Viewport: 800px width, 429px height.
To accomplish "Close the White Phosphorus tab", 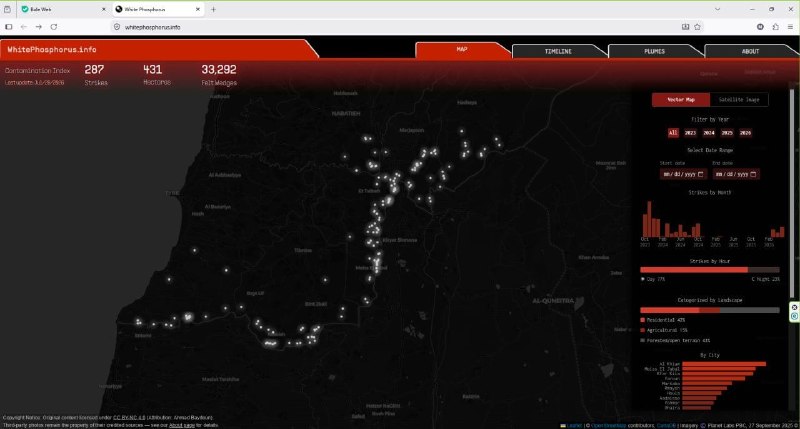I will coord(198,9).
